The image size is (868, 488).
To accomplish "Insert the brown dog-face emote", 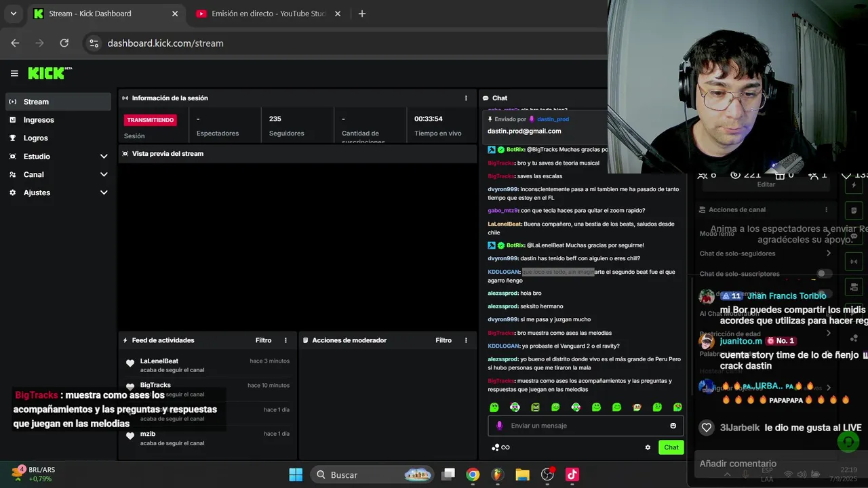I will 637,407.
